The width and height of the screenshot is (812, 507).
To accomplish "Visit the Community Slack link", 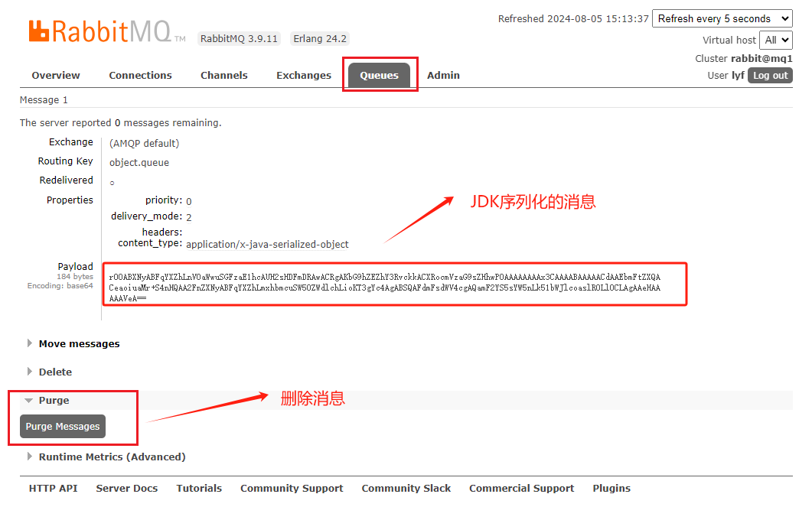I will click(x=406, y=489).
